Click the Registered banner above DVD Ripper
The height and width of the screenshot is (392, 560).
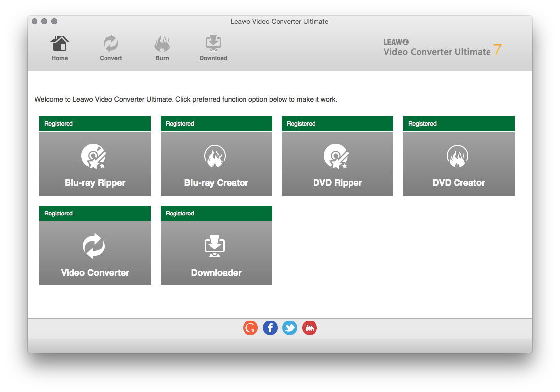tap(338, 124)
